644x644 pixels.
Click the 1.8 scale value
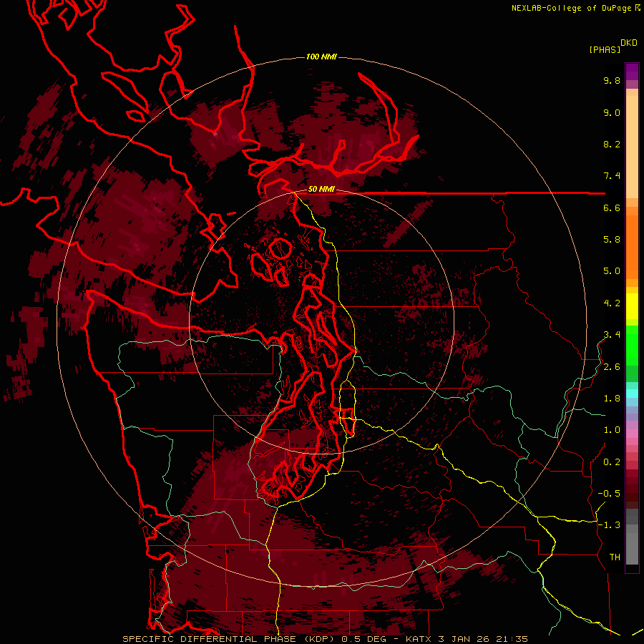coord(612,399)
